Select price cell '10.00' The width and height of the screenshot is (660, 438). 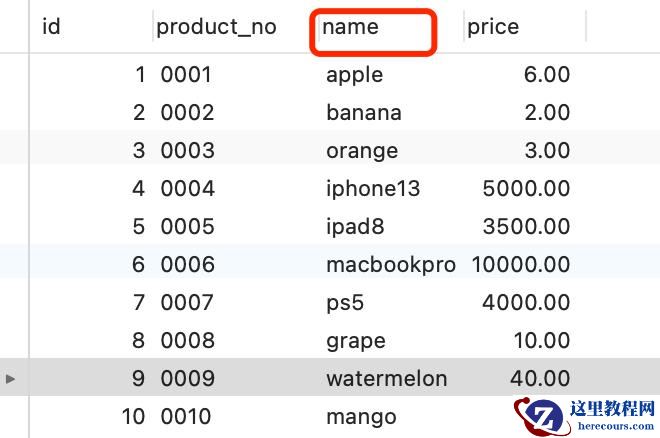coord(542,340)
